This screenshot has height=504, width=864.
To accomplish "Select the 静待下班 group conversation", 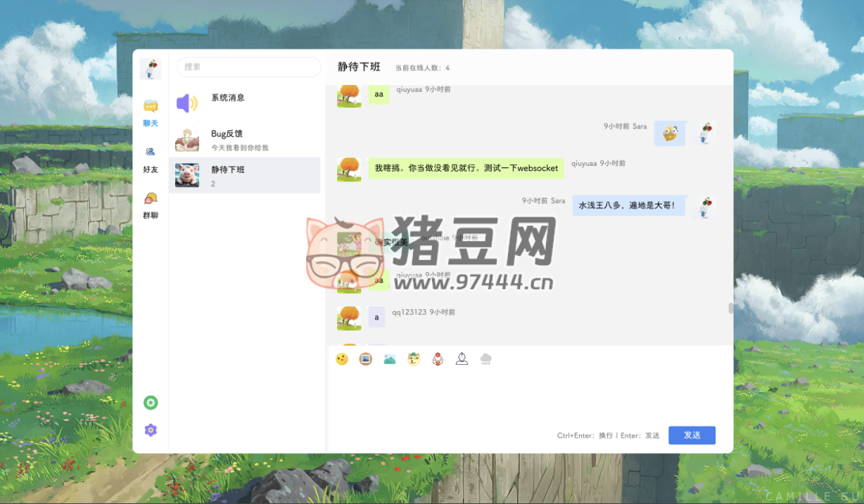I will tap(245, 175).
